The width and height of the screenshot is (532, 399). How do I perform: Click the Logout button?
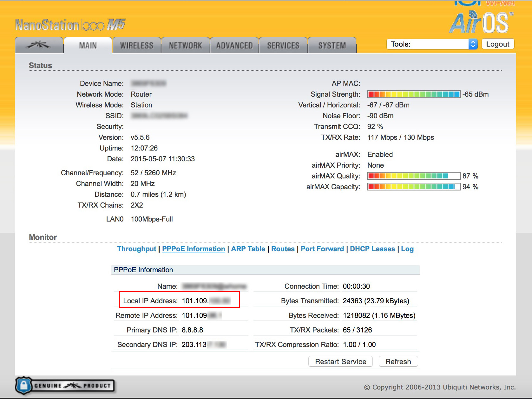(x=498, y=44)
